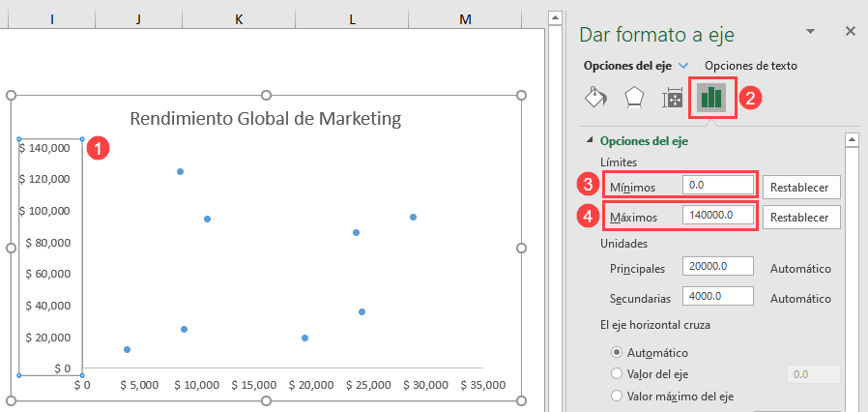This screenshot has height=412, width=868.
Task: Click the worksheet scrollbar up arrow
Action: pyautogui.click(x=554, y=20)
